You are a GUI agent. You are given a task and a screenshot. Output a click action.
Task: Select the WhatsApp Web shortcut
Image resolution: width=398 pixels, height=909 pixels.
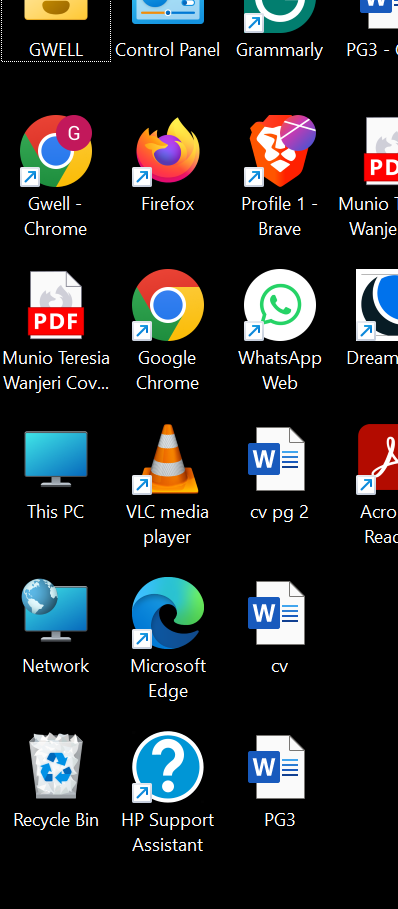click(x=279, y=305)
